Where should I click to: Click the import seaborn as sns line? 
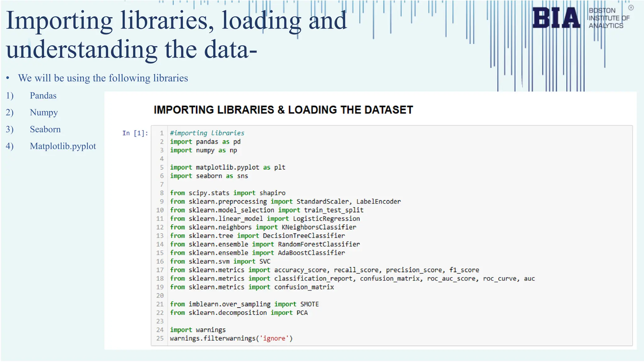coord(209,176)
